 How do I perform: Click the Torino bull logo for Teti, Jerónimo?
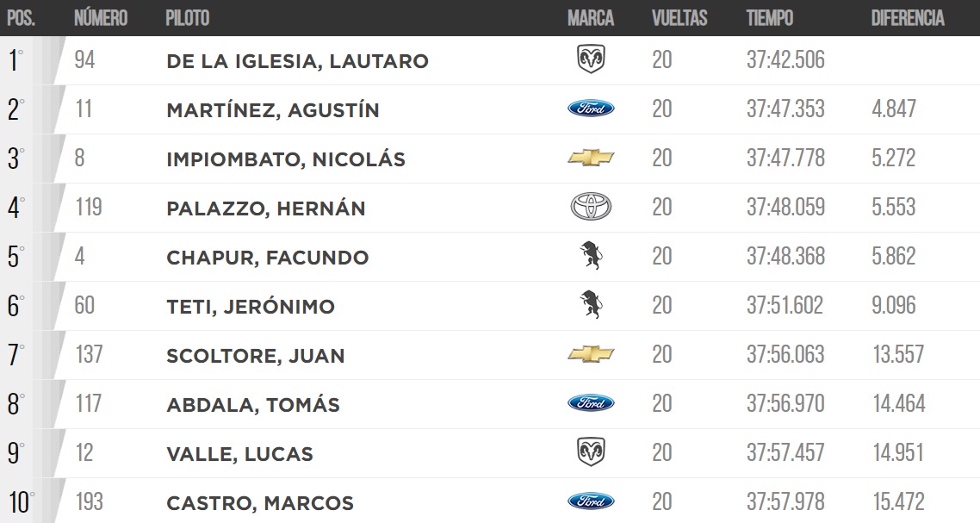[591, 305]
